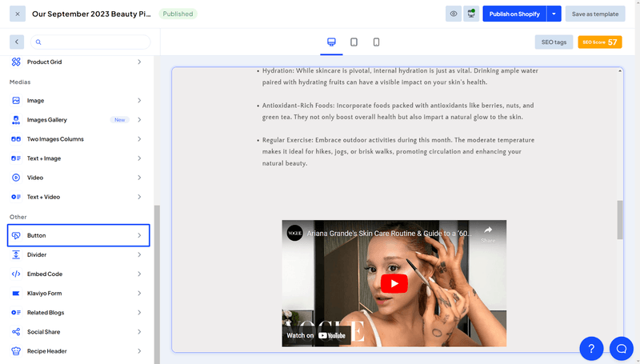Play the Ariana Grande YouTube video
This screenshot has width=640, height=364.
(x=394, y=283)
